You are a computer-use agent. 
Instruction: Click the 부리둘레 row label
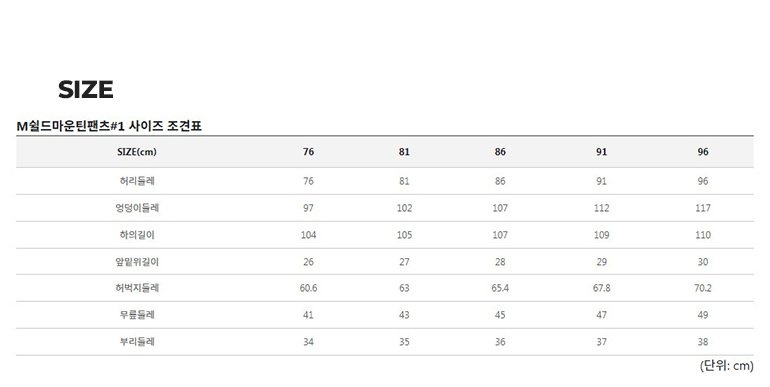point(137,342)
